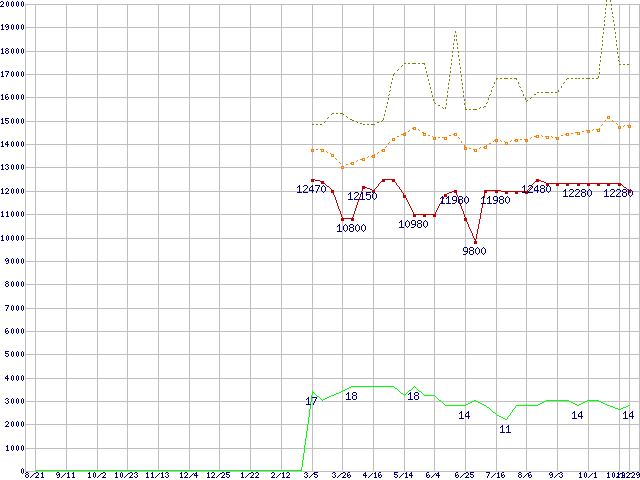Click the 9/3 date axis label
Screen dimensions: 640x480
click(x=556, y=476)
